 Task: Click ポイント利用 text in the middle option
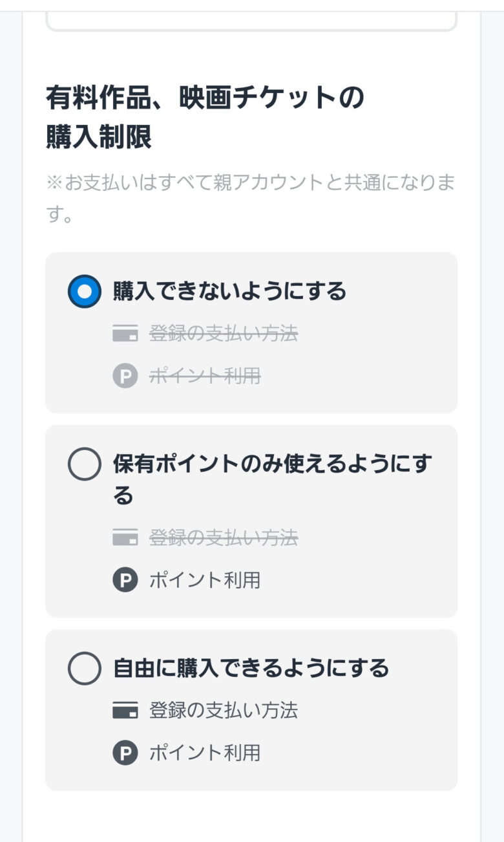205,580
